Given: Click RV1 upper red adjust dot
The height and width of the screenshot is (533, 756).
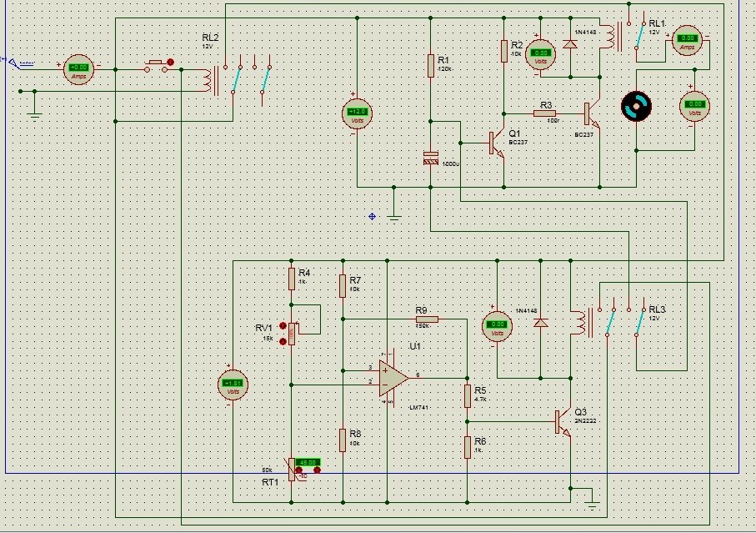Looking at the screenshot, I should click(283, 326).
